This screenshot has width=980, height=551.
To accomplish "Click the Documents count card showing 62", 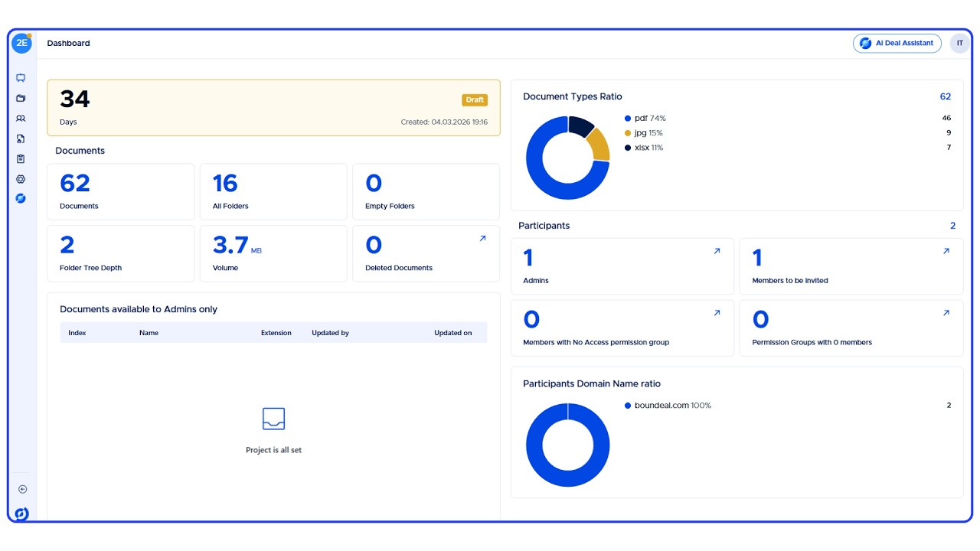I will 121,191.
